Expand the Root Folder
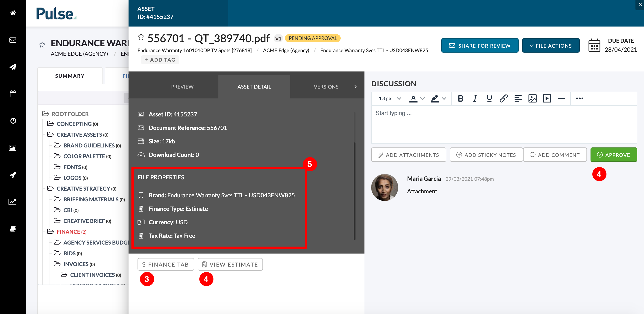Viewport: 644px width, 314px height. click(65, 114)
